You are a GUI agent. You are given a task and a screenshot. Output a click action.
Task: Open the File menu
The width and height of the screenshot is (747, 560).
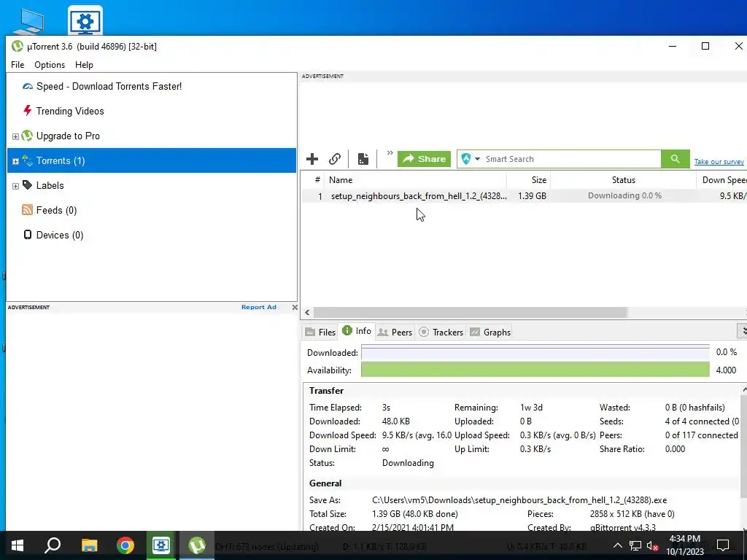(18, 65)
